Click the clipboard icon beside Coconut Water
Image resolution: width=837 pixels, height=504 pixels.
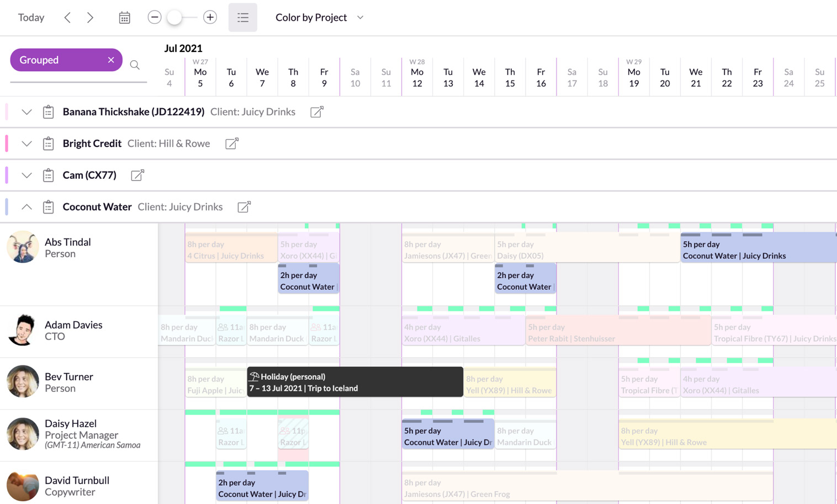pos(48,206)
